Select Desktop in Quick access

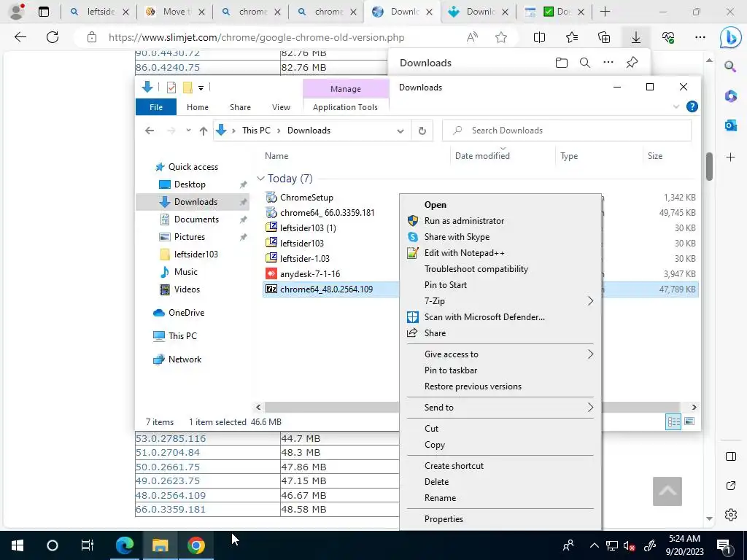[x=190, y=184]
